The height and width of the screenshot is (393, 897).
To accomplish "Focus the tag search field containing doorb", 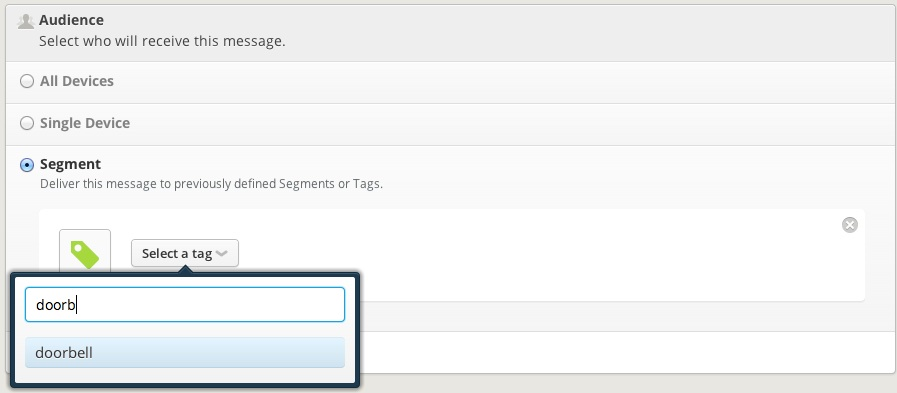I will (185, 305).
